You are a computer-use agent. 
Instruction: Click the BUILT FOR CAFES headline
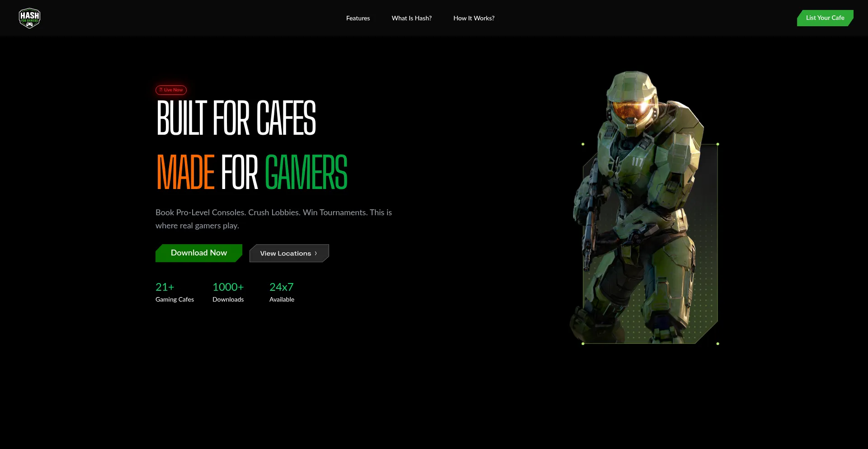coord(236,118)
